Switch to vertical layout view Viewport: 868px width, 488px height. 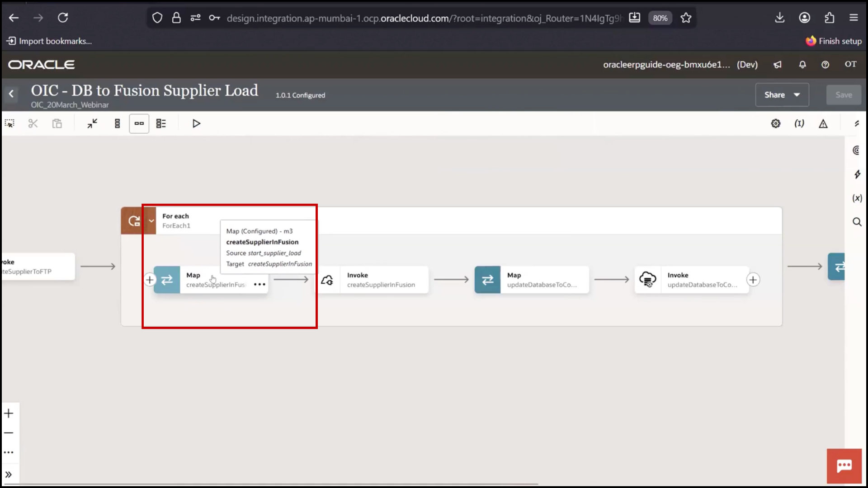(x=117, y=123)
